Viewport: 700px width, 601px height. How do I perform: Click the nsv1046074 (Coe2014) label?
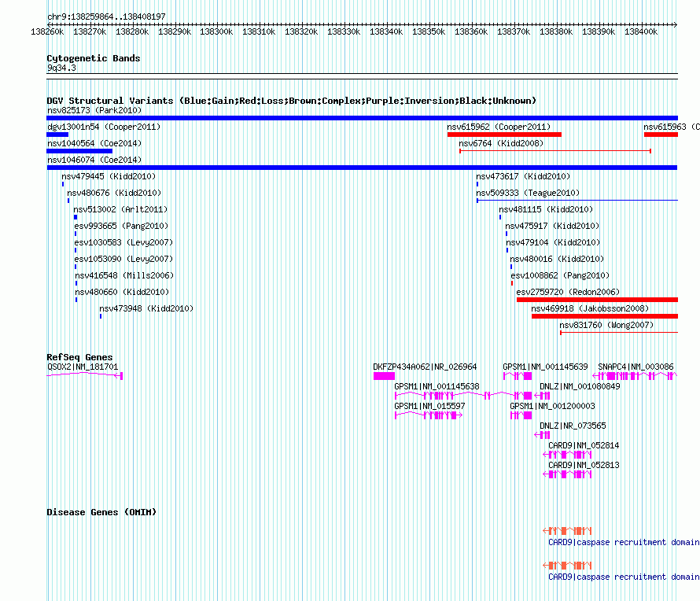click(94, 160)
